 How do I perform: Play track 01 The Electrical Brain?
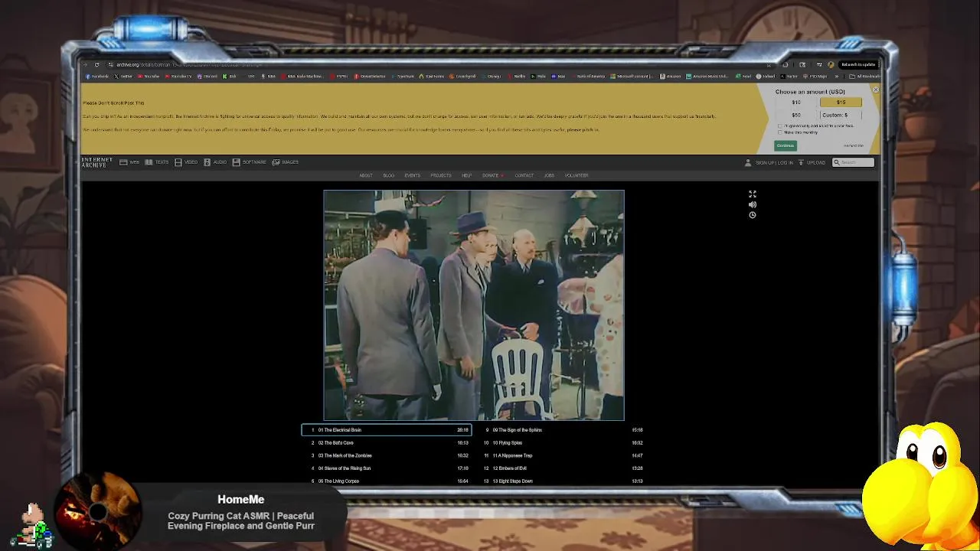[387, 430]
